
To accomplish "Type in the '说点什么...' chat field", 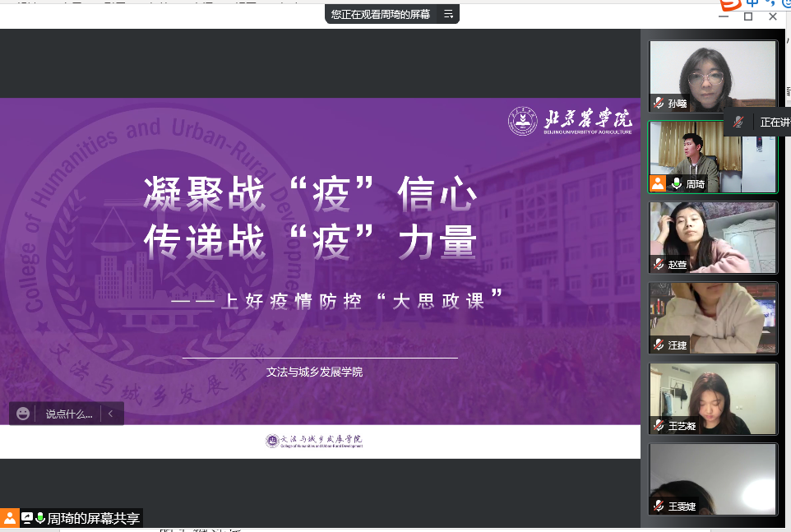I will pos(69,414).
